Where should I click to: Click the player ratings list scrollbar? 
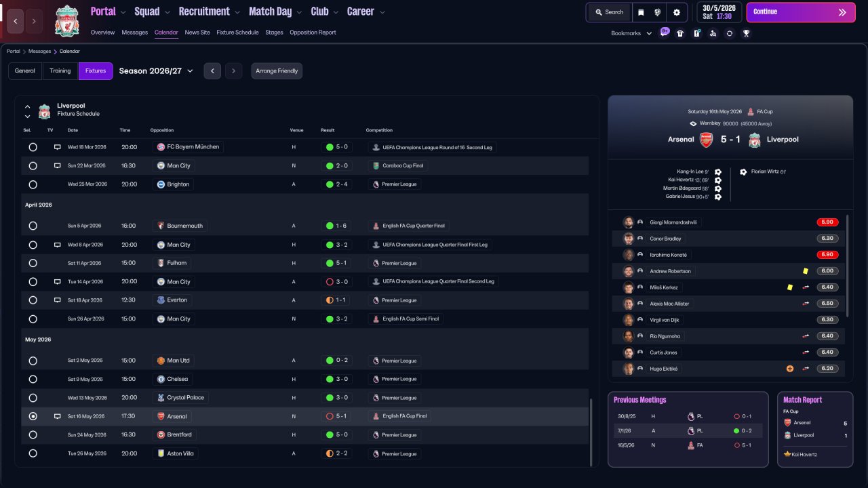tap(848, 266)
